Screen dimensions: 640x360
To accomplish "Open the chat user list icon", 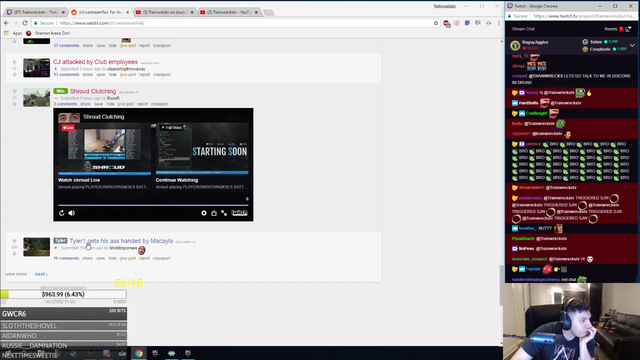I will tap(629, 29).
